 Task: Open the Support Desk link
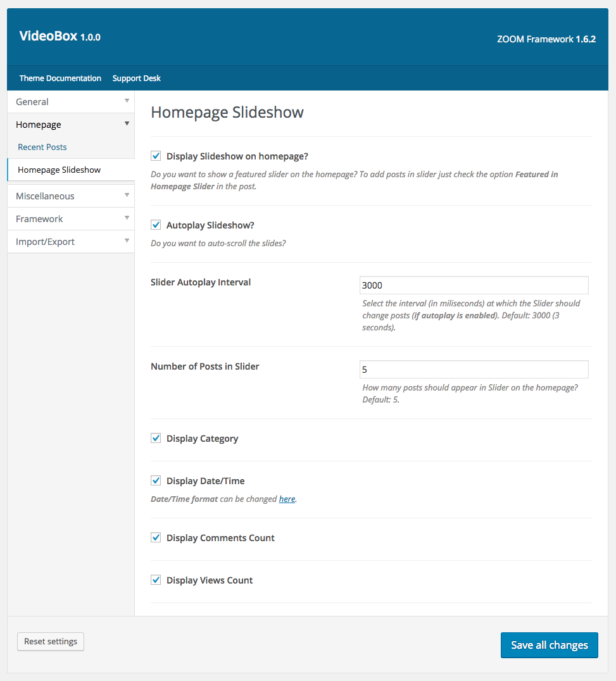click(137, 78)
